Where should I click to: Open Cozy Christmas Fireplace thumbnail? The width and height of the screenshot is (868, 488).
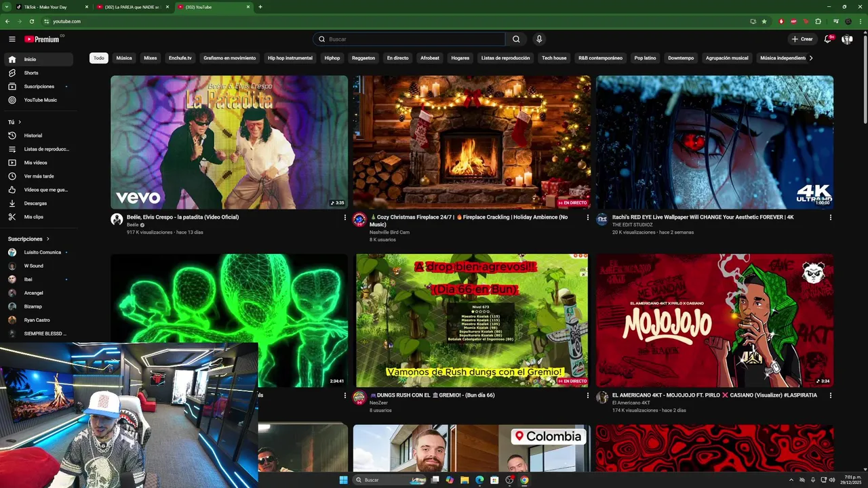click(472, 142)
